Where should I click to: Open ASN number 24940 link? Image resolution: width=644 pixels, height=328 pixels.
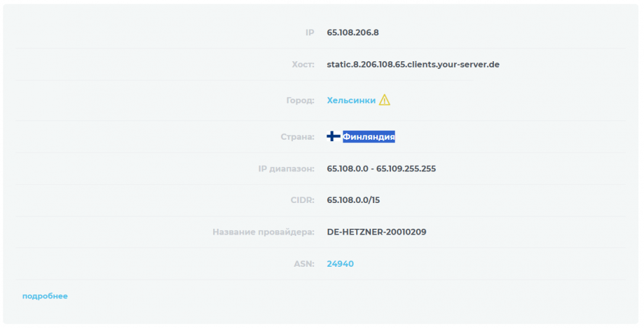click(x=340, y=264)
